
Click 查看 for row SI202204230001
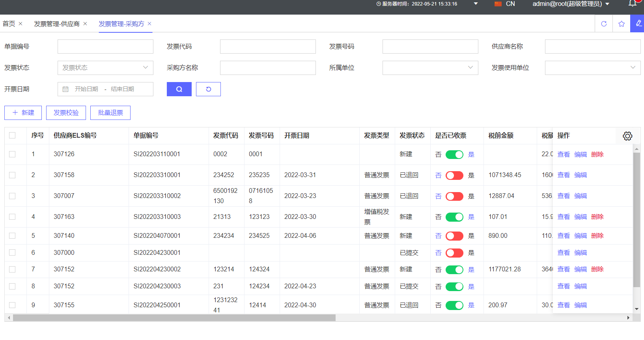pos(564,253)
